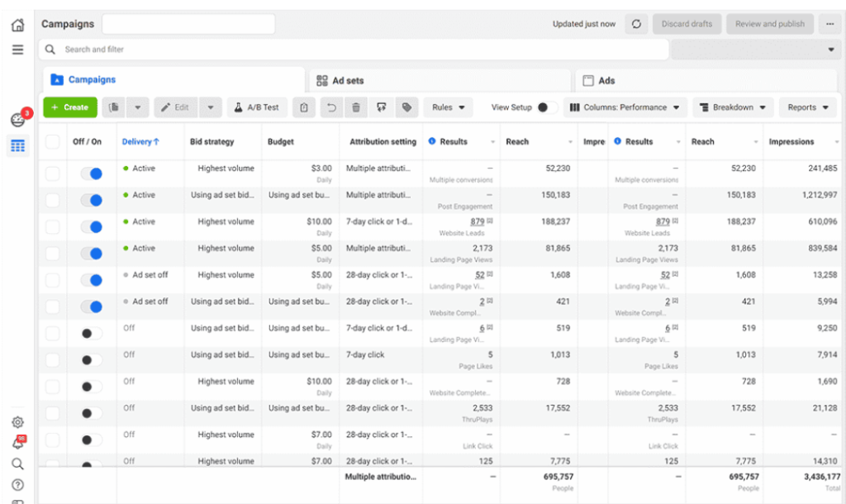Click the 1,212,997 impressions cell
This screenshot has width=846, height=504.
(x=820, y=195)
